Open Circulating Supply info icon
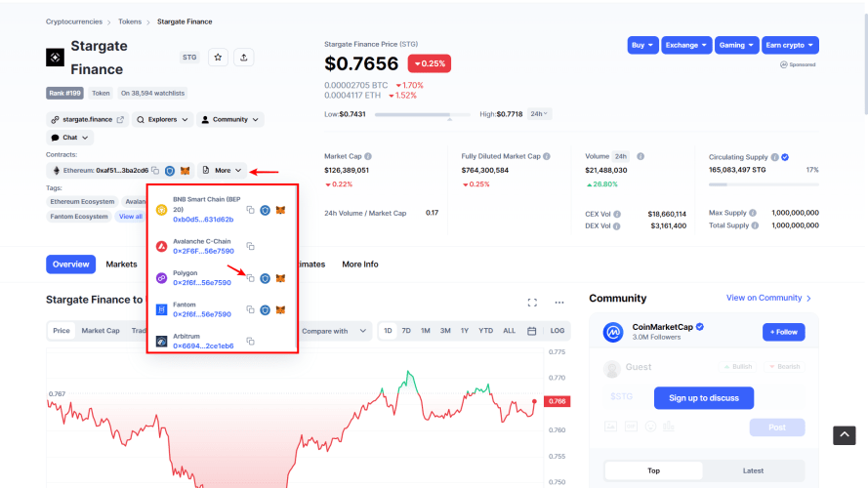 pos(775,157)
